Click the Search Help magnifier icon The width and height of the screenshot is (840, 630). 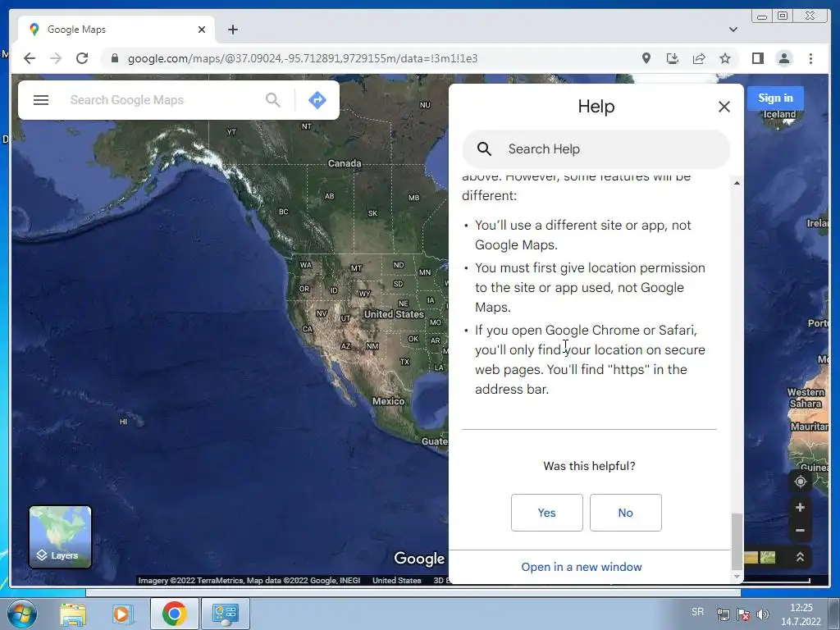[484, 149]
